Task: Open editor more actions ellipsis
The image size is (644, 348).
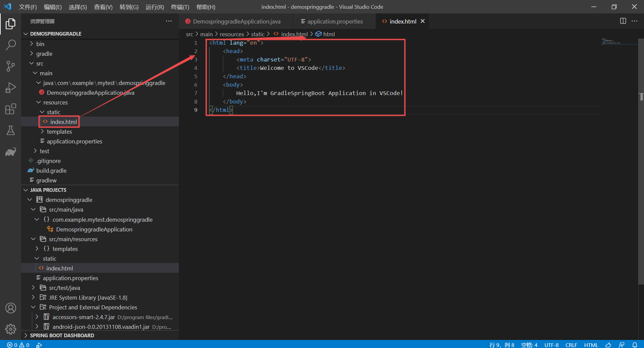Action: click(634, 21)
